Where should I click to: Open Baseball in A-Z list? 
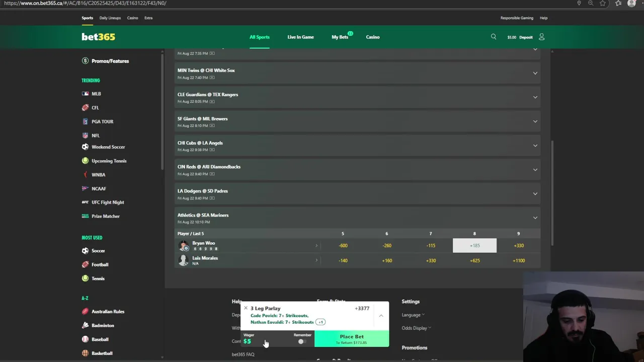pos(100,339)
